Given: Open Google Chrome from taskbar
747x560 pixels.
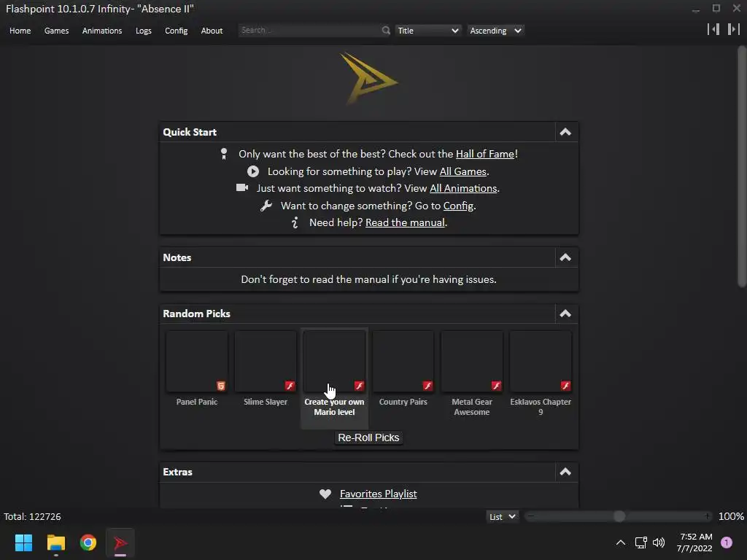Looking at the screenshot, I should coord(88,542).
